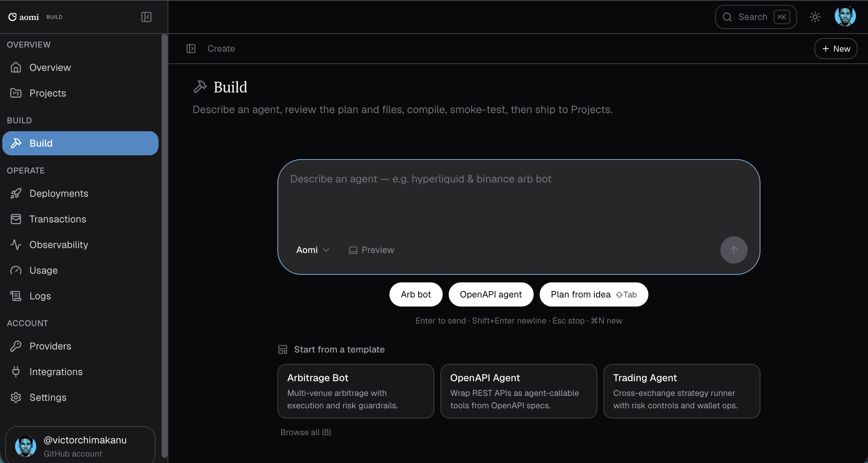Open the profile avatar in top bar
Viewport: 868px width, 463px height.
click(x=845, y=17)
